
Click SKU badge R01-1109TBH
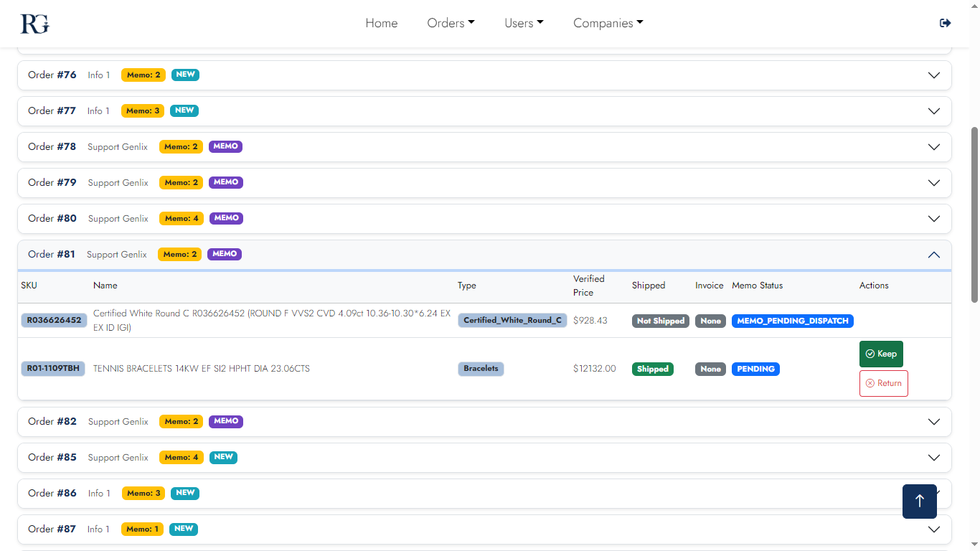[53, 369]
